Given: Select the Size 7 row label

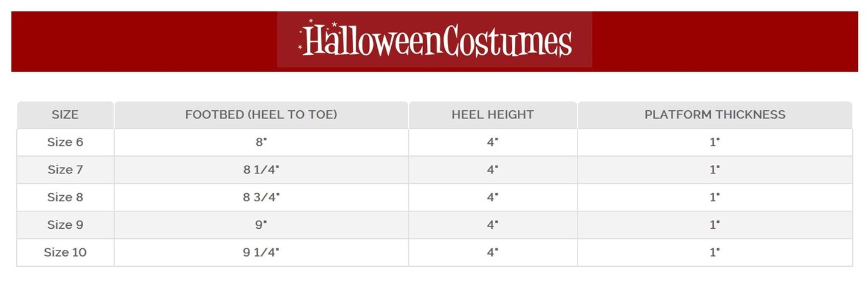Looking at the screenshot, I should pyautogui.click(x=65, y=170).
